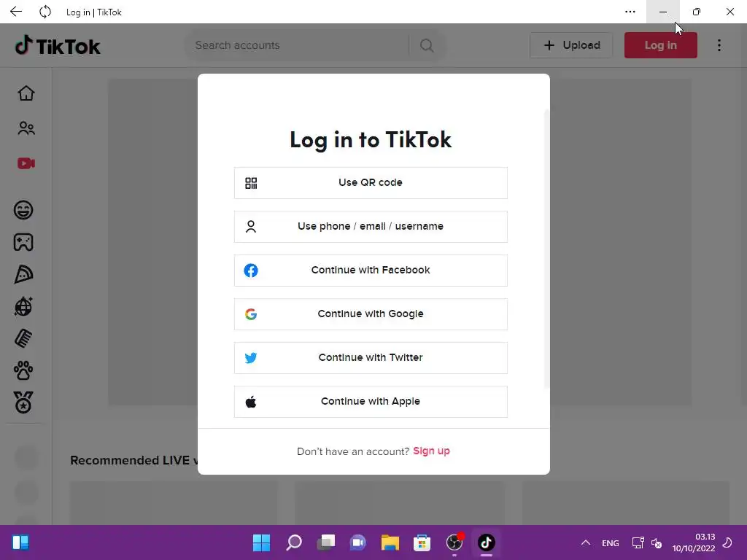Select the Gaming controller category icon

coord(23,242)
